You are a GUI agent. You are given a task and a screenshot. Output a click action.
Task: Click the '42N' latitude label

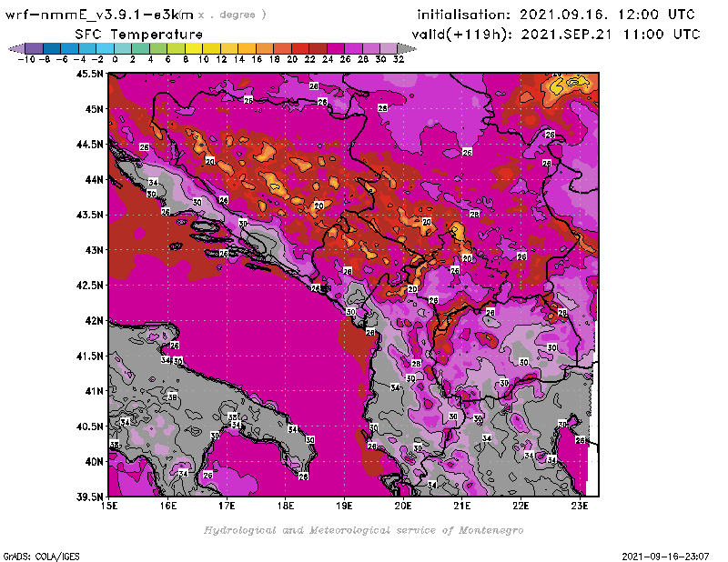[x=95, y=320]
